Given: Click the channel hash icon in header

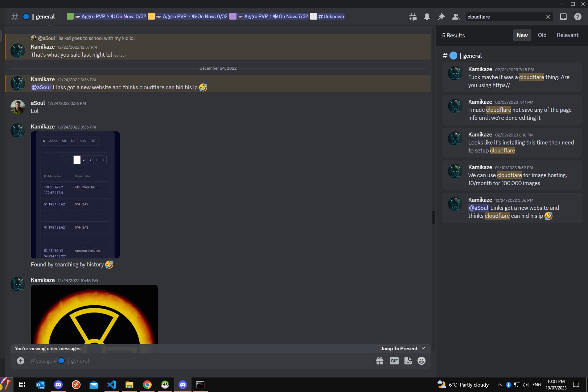Looking at the screenshot, I should pyautogui.click(x=15, y=17).
